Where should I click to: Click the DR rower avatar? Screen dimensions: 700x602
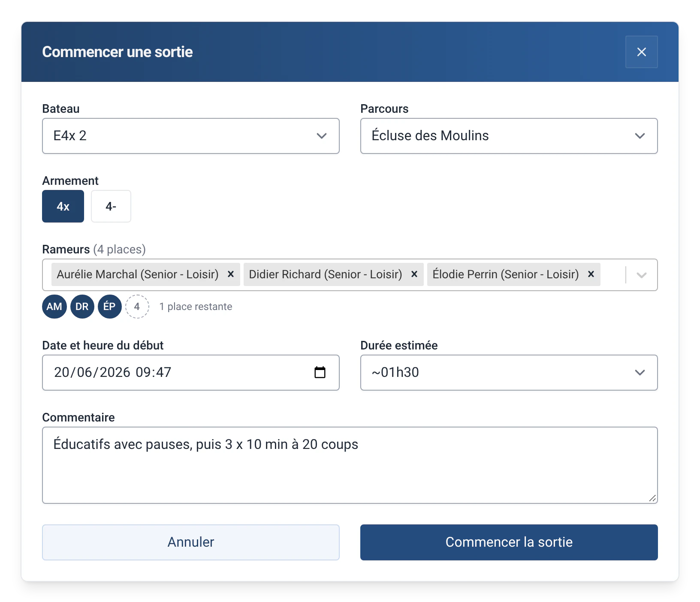(x=82, y=307)
